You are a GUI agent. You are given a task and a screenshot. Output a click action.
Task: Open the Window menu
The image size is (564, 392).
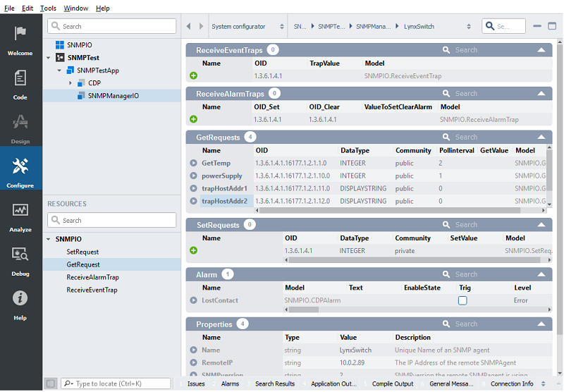point(76,8)
